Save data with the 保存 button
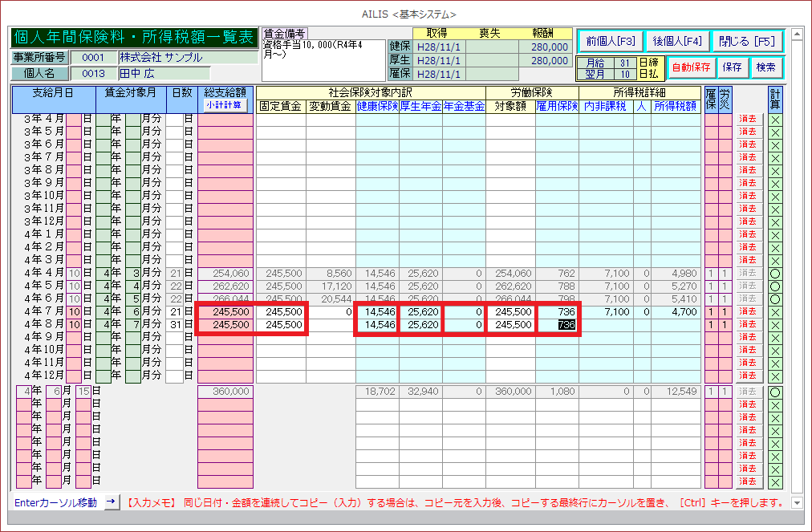The height and width of the screenshot is (532, 812). (732, 67)
